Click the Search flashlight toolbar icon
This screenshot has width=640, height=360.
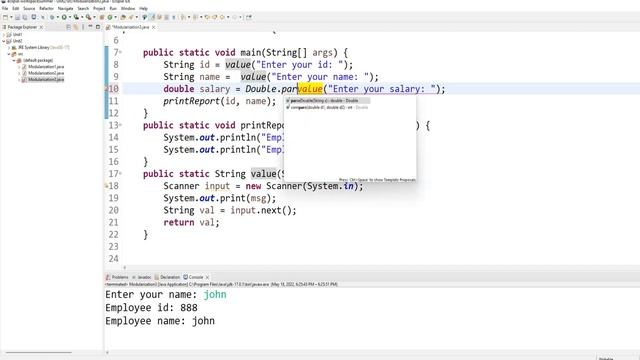[x=131, y=17]
